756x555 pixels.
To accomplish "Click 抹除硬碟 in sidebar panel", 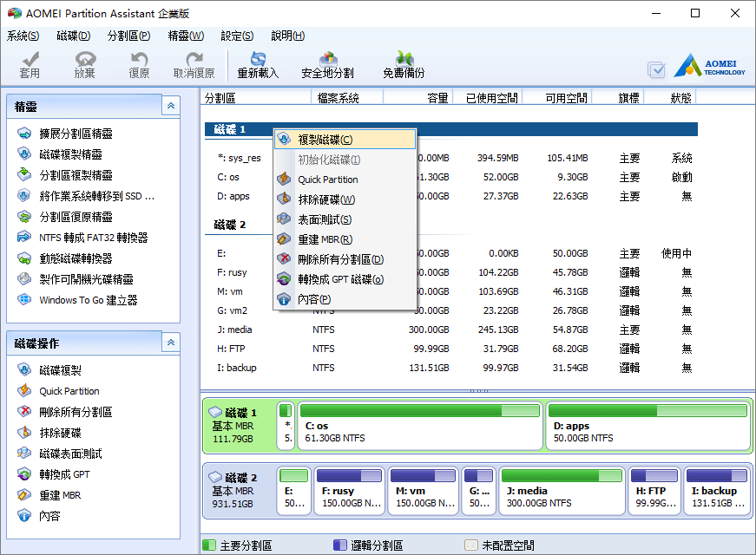I will click(49, 433).
